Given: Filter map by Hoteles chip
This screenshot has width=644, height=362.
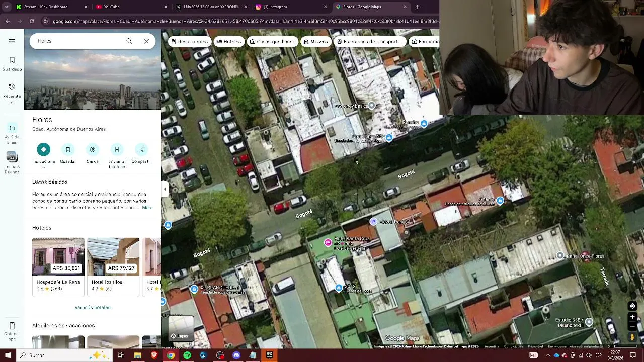Looking at the screenshot, I should pyautogui.click(x=229, y=42).
